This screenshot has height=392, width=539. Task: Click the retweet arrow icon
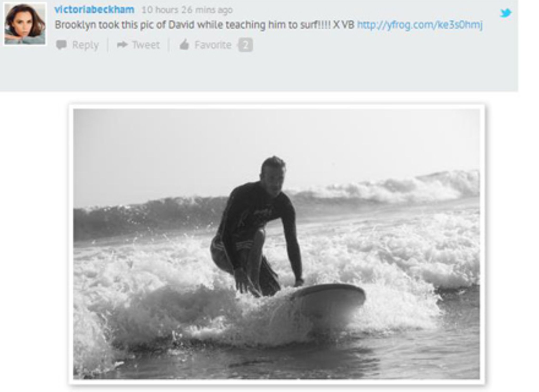point(122,44)
